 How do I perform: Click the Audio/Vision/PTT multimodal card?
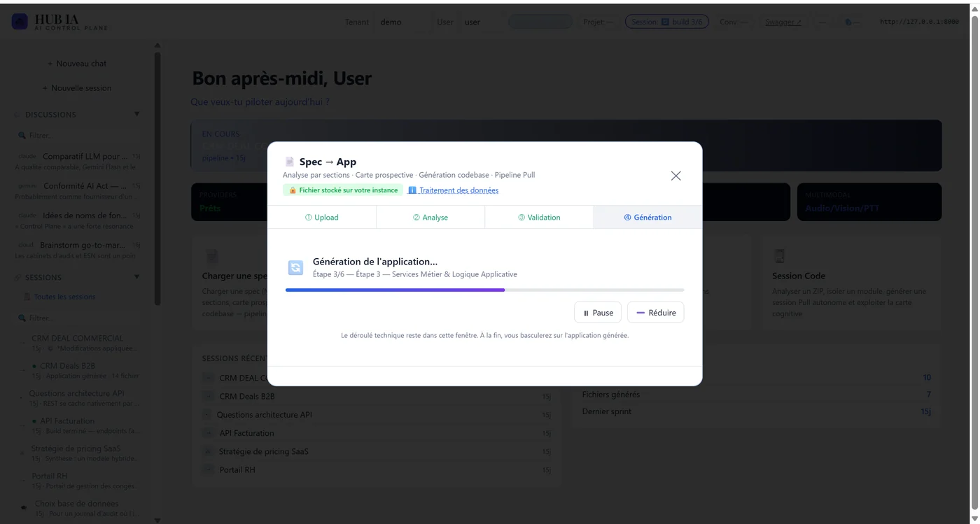869,202
